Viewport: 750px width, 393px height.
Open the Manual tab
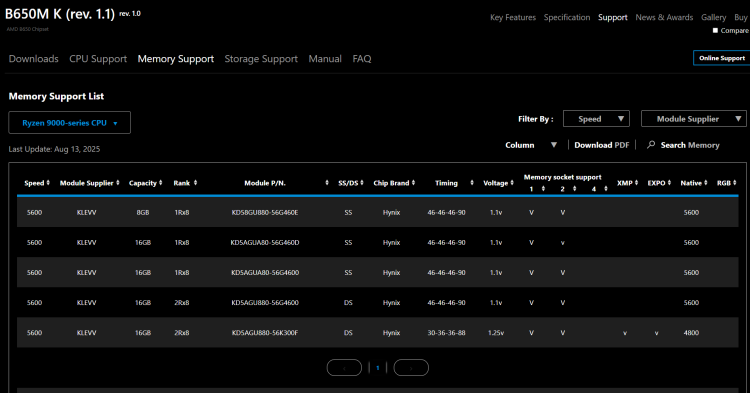pos(325,59)
